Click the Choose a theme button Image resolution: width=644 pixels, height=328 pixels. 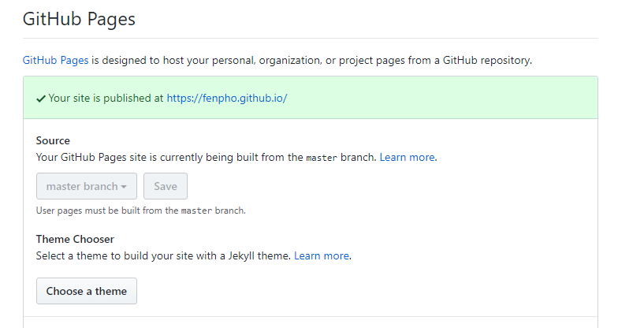point(87,291)
